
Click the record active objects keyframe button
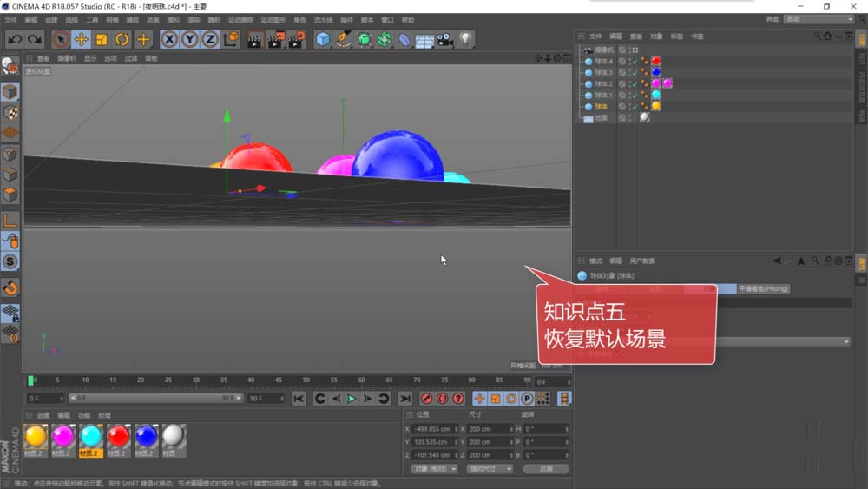(426, 399)
